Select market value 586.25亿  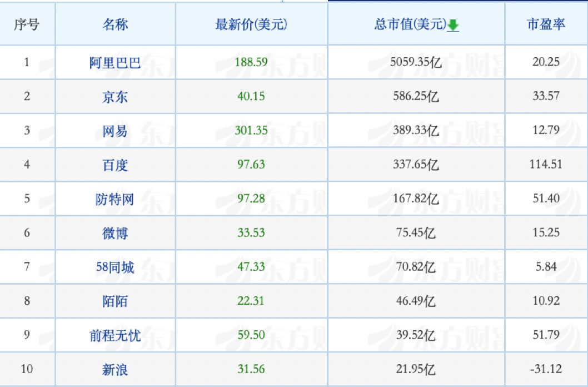point(416,96)
